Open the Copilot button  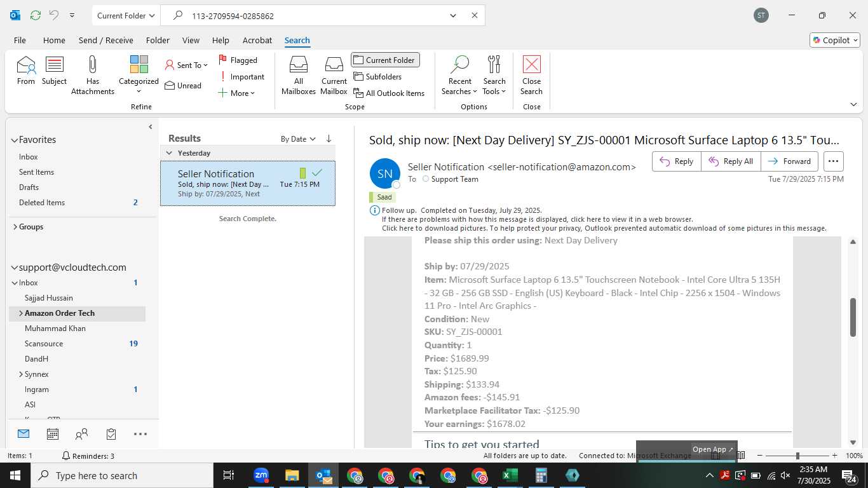click(x=835, y=40)
